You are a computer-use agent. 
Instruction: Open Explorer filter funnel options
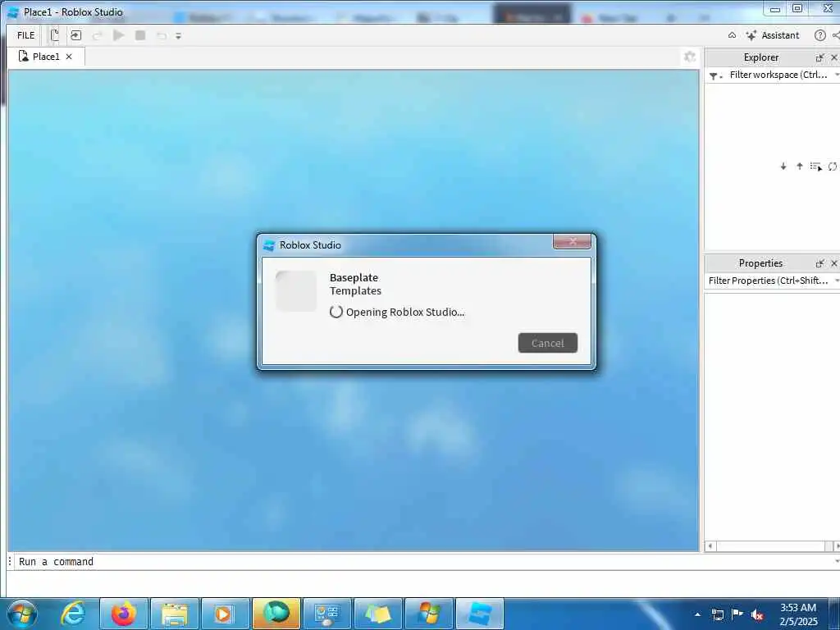[x=715, y=75]
